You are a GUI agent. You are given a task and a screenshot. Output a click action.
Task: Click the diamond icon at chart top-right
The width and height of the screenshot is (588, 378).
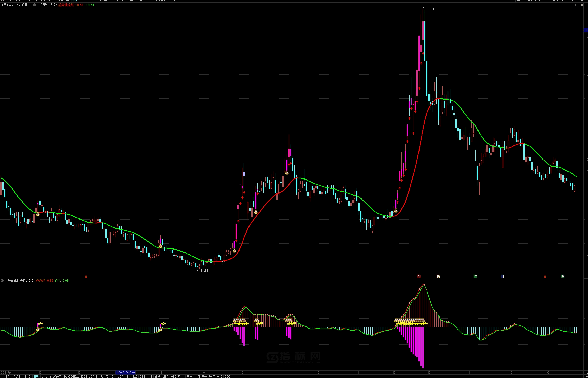pos(576,5)
